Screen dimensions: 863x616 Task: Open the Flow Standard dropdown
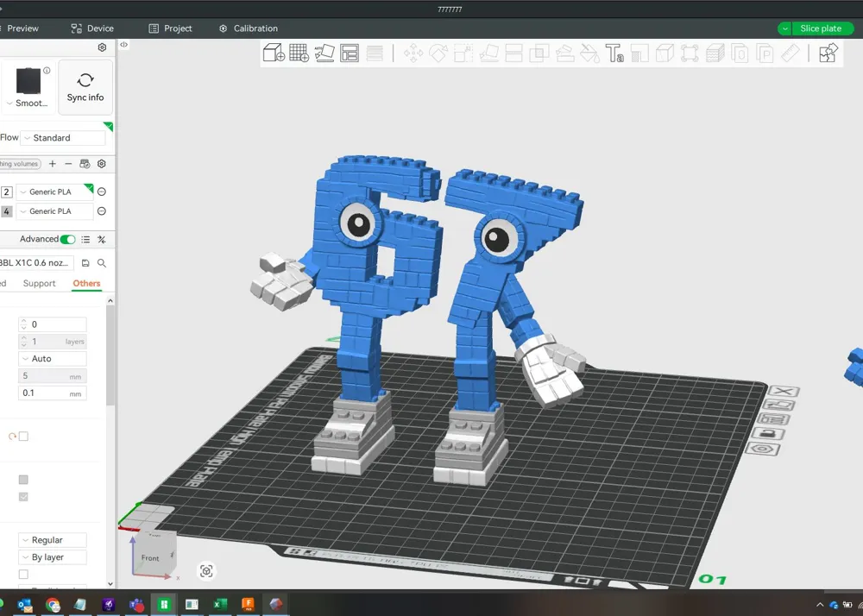click(60, 137)
